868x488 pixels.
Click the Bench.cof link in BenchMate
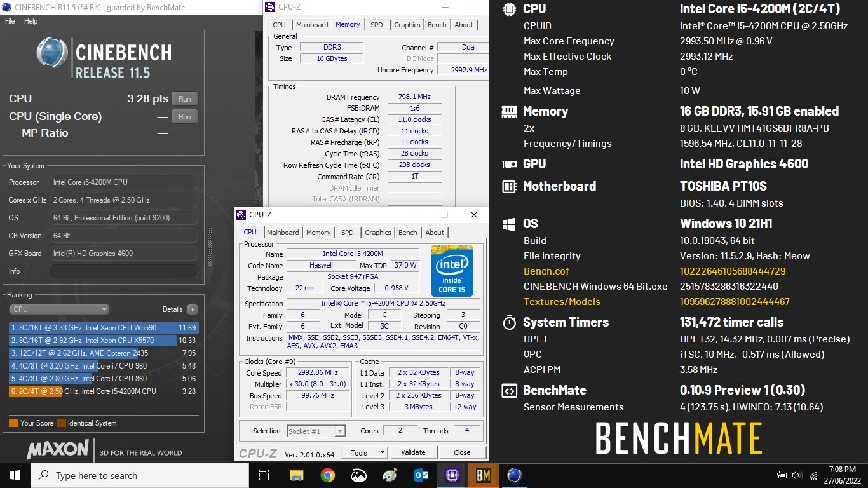coord(546,271)
